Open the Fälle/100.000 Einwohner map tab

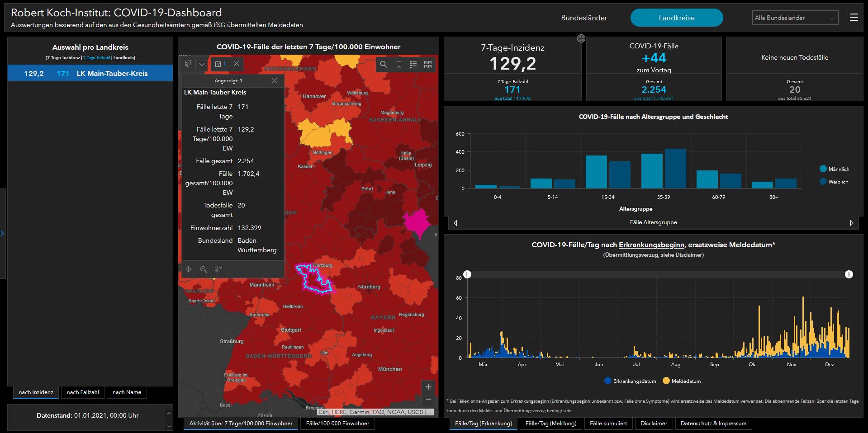coord(337,424)
